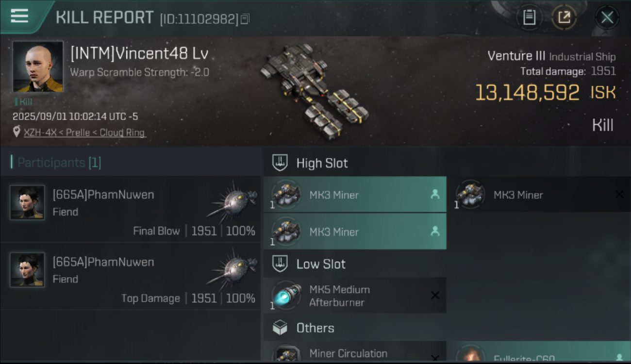Copy the kill report ID icon
This screenshot has width=631, height=364.
(x=245, y=19)
